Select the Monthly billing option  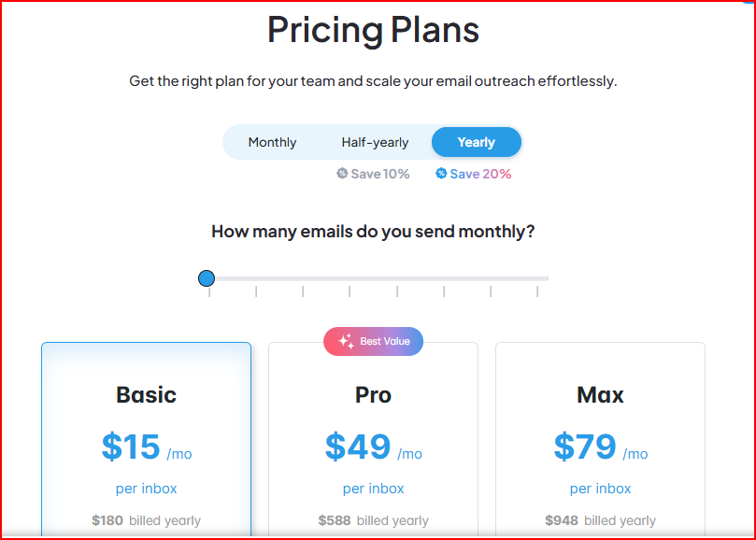click(x=271, y=142)
